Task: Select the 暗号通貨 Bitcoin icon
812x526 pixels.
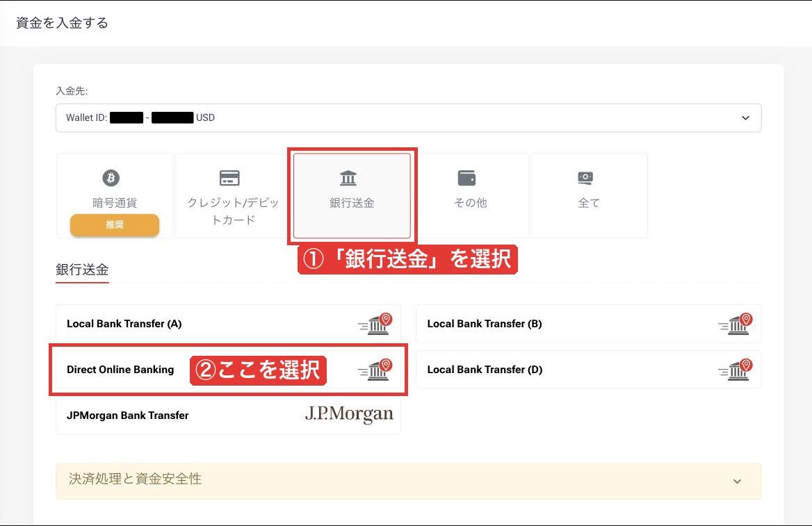Action: (111, 178)
